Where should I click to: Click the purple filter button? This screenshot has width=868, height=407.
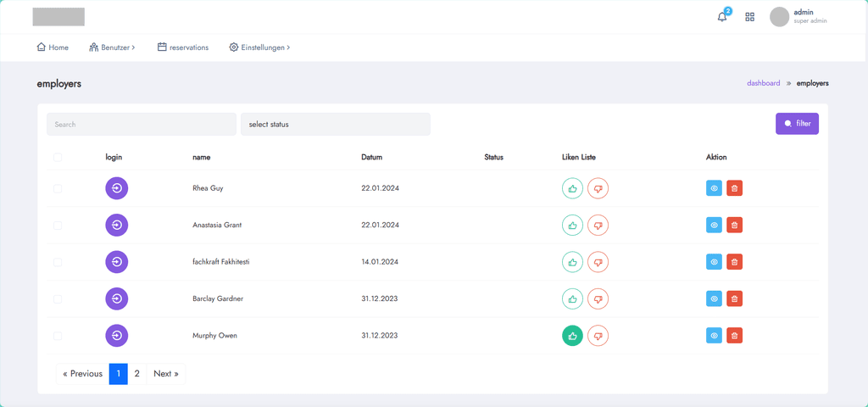coord(797,124)
